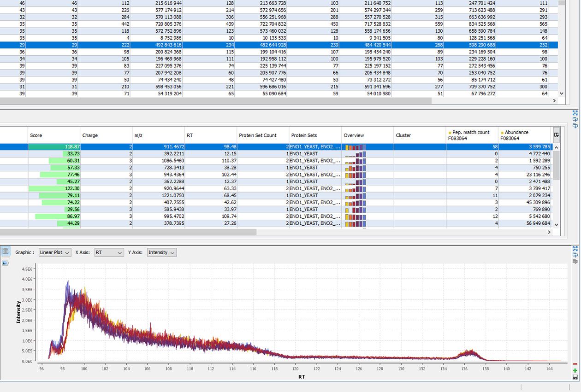Image resolution: width=581 pixels, height=392 pixels.
Task: Click the ENO1_YEAST protein set in the 33.73 row
Action: click(304, 154)
